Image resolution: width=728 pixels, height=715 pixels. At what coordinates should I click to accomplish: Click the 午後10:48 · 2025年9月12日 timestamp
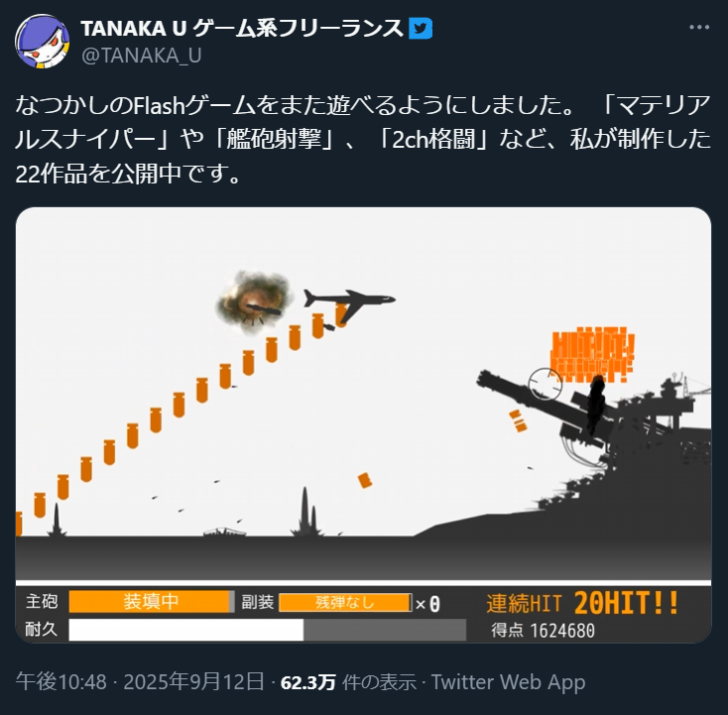pos(140,682)
